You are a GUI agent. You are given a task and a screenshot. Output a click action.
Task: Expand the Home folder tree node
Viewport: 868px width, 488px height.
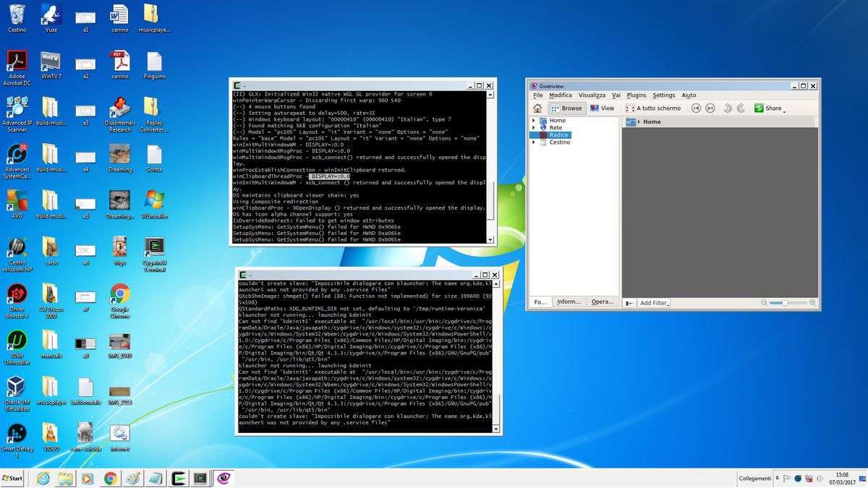coord(534,121)
